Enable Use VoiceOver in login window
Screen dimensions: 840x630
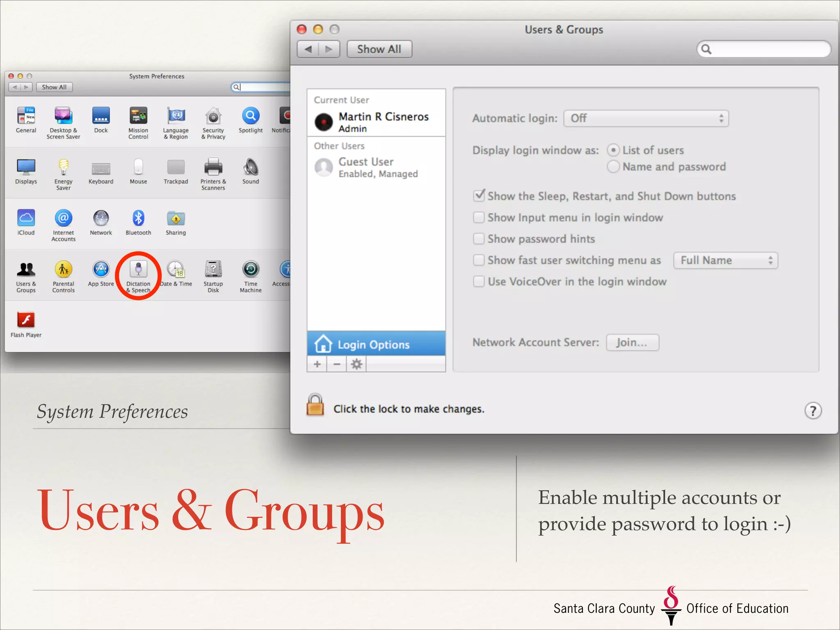tap(479, 281)
